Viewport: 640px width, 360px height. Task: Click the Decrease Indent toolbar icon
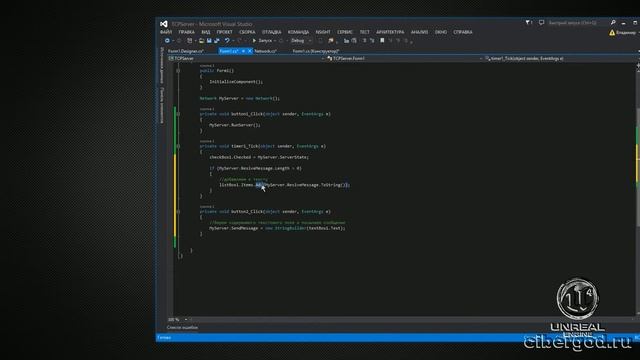pos(364,41)
